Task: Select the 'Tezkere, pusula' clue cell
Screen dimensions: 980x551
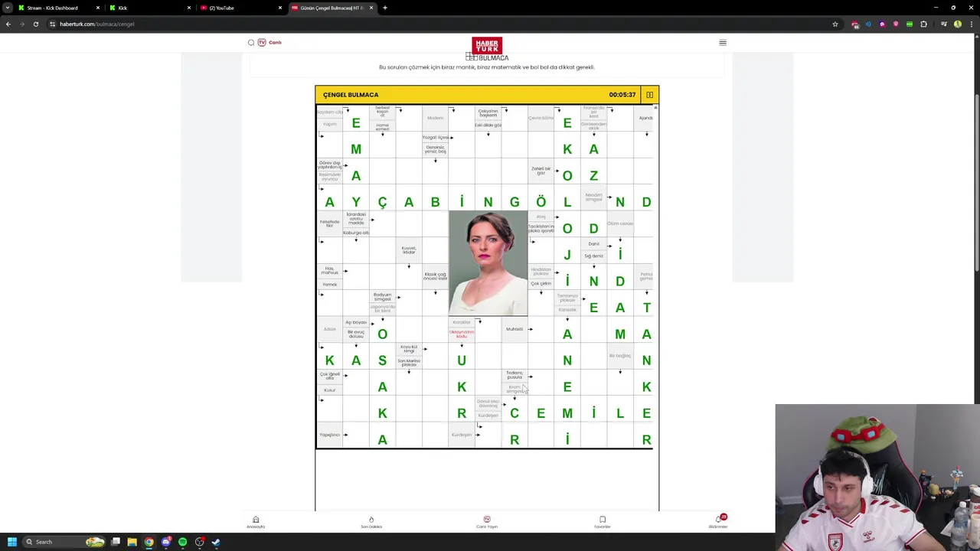Action: click(514, 375)
